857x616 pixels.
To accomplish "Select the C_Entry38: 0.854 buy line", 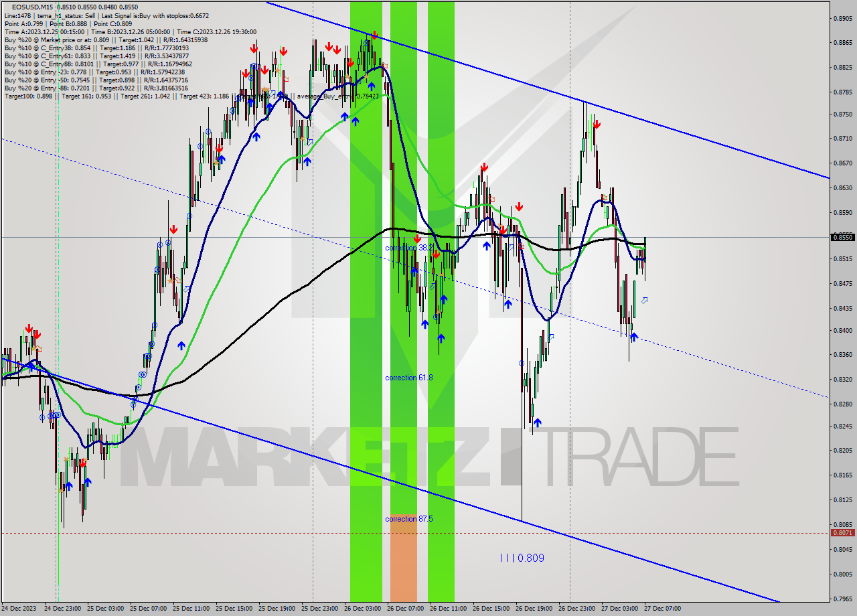I will [96, 48].
